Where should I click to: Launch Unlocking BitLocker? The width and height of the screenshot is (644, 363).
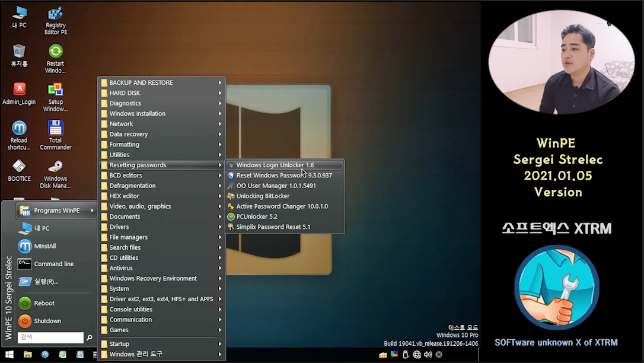284,196
